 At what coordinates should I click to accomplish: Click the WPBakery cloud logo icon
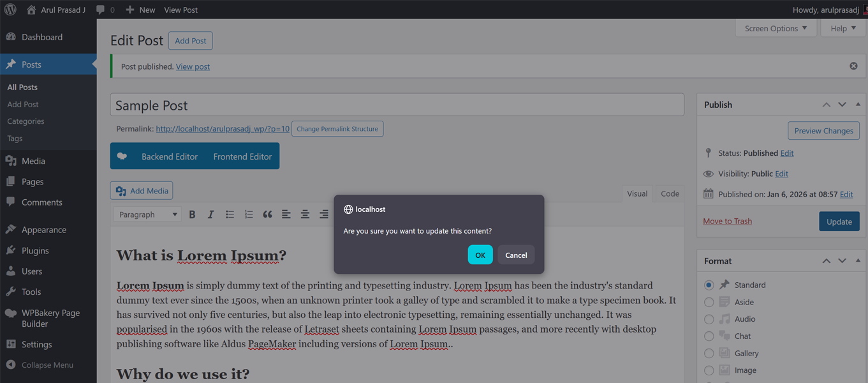[x=122, y=156]
